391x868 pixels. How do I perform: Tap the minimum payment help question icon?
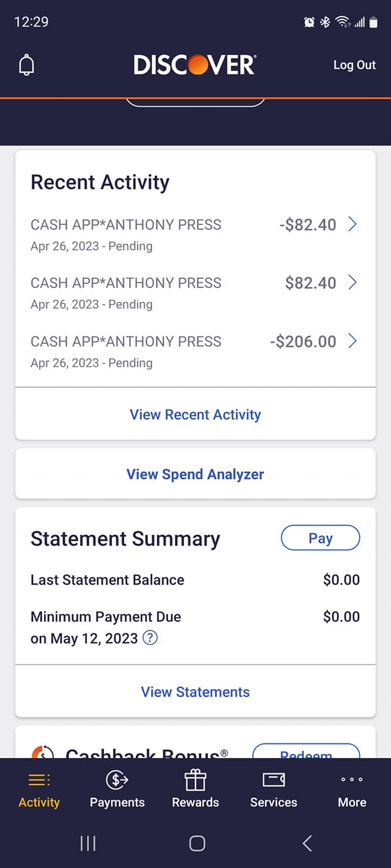pyautogui.click(x=150, y=638)
